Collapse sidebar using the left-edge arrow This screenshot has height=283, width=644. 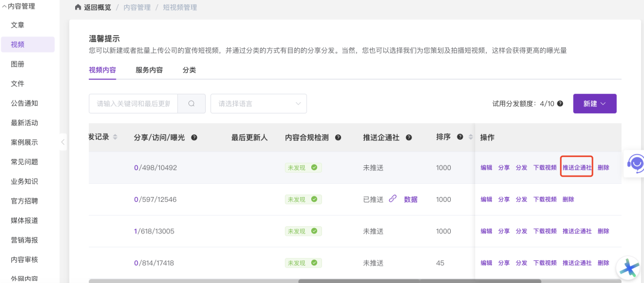pyautogui.click(x=63, y=141)
